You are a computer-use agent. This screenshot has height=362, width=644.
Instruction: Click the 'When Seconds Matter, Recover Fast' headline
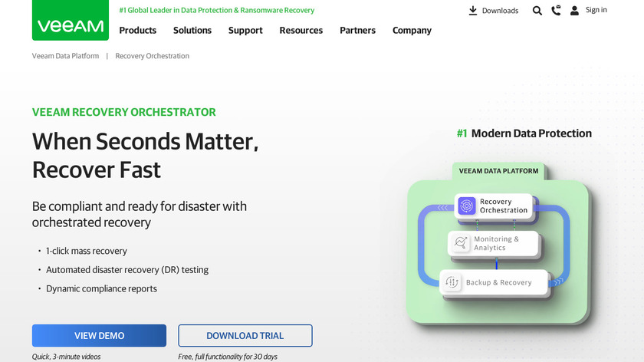pyautogui.click(x=146, y=156)
